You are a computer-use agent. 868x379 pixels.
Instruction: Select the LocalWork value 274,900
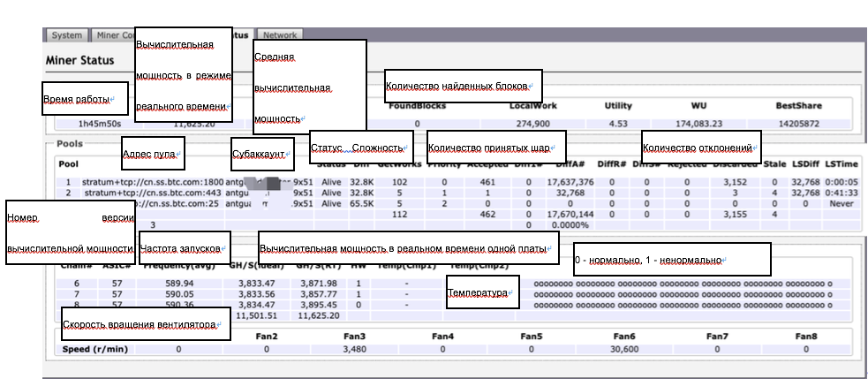tap(533, 124)
